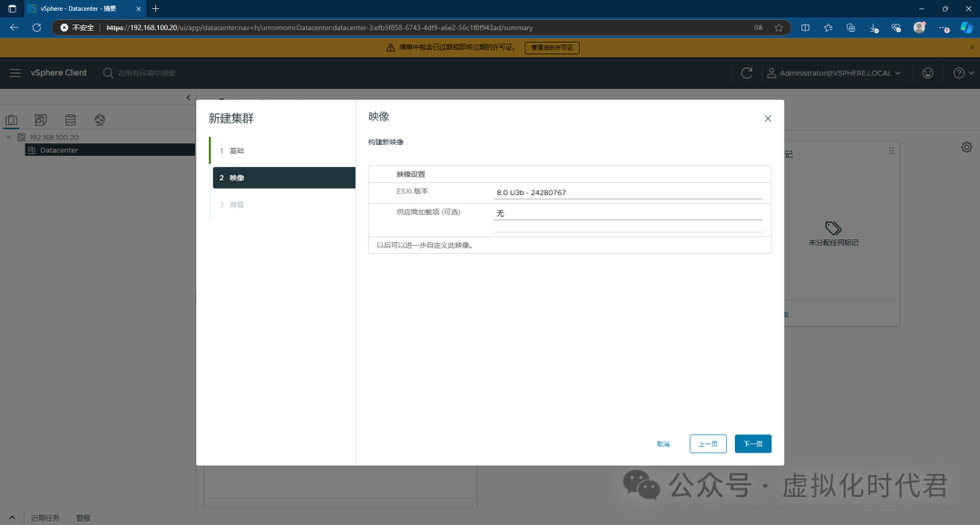Close the vSphere - Datacenter browser tab

138,9
